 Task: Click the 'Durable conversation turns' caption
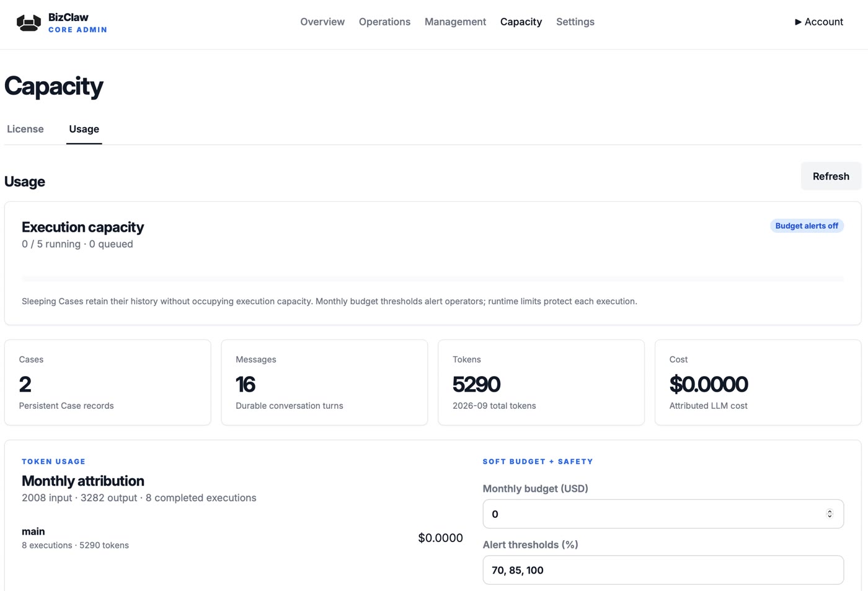290,406
